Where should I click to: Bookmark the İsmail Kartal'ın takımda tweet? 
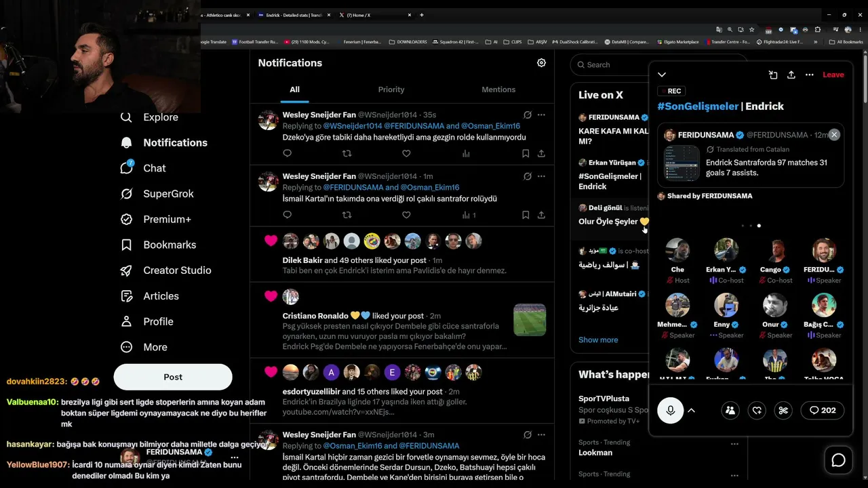click(526, 215)
